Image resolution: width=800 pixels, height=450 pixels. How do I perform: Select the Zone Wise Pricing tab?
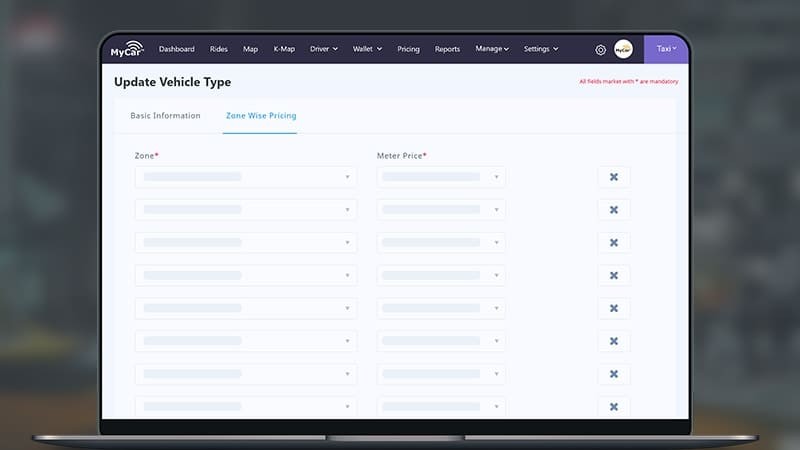coord(261,116)
